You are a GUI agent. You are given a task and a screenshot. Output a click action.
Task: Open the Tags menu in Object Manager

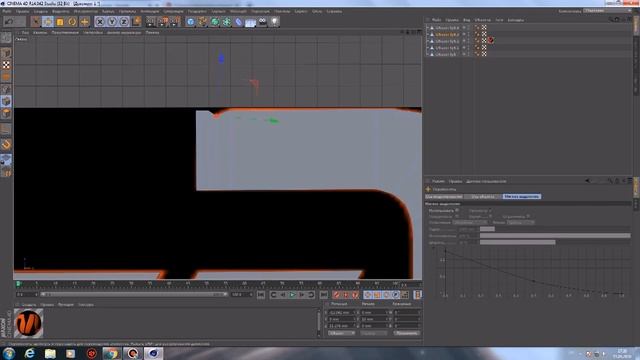click(499, 20)
